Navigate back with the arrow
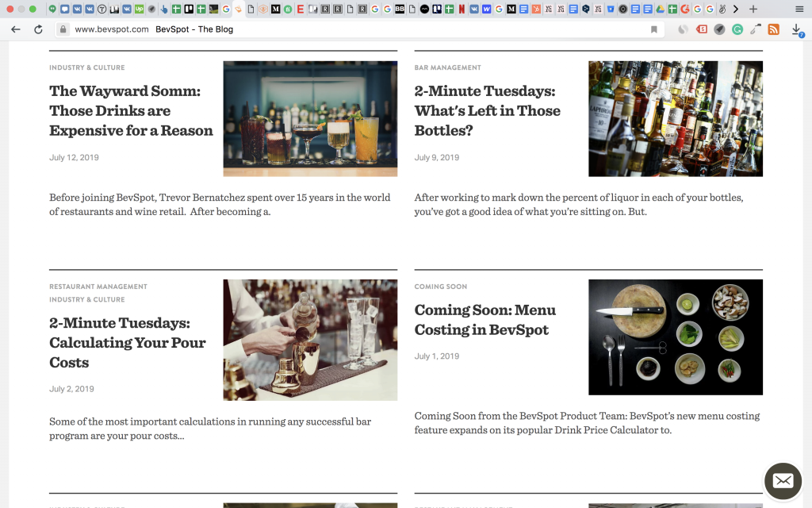The height and width of the screenshot is (508, 812). pos(15,29)
